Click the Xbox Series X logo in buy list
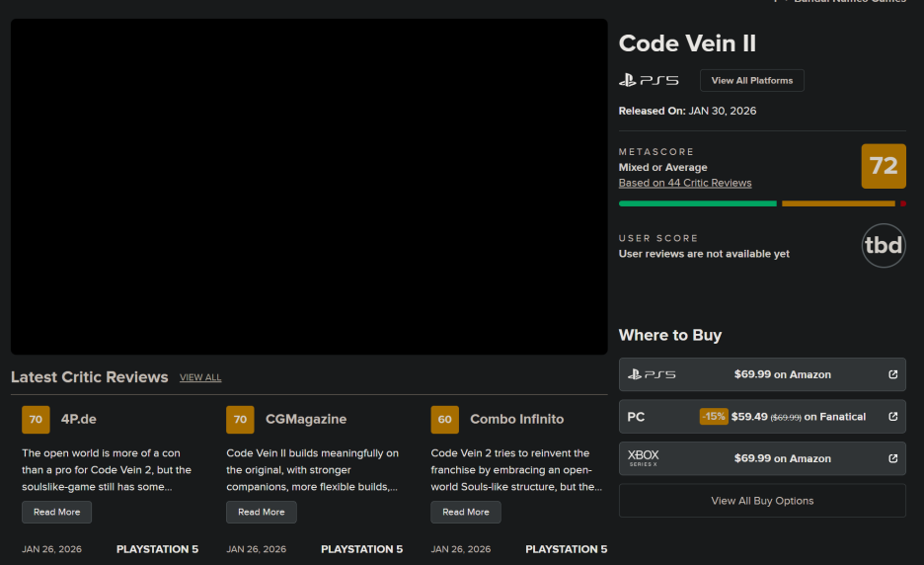This screenshot has width=924, height=565. coord(643,458)
